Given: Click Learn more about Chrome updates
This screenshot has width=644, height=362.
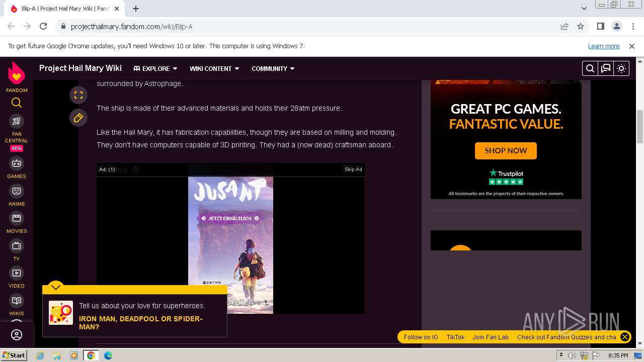Looking at the screenshot, I should tap(604, 46).
